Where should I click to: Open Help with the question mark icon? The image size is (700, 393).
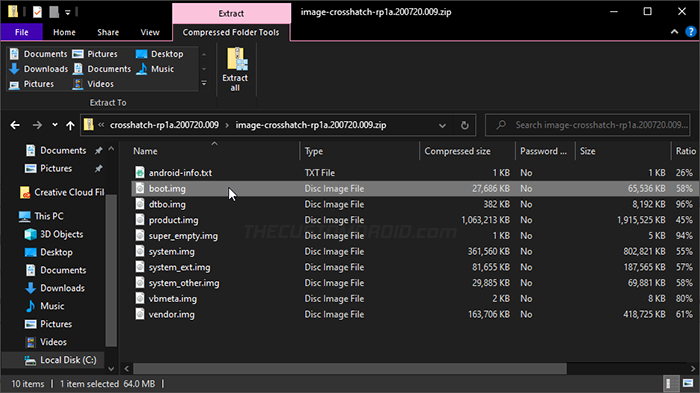click(691, 32)
